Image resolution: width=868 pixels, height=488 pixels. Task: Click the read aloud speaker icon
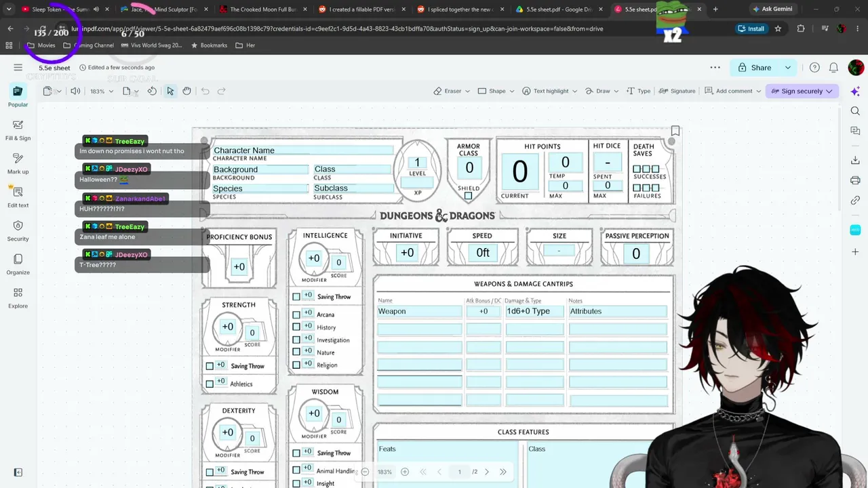[x=75, y=91]
